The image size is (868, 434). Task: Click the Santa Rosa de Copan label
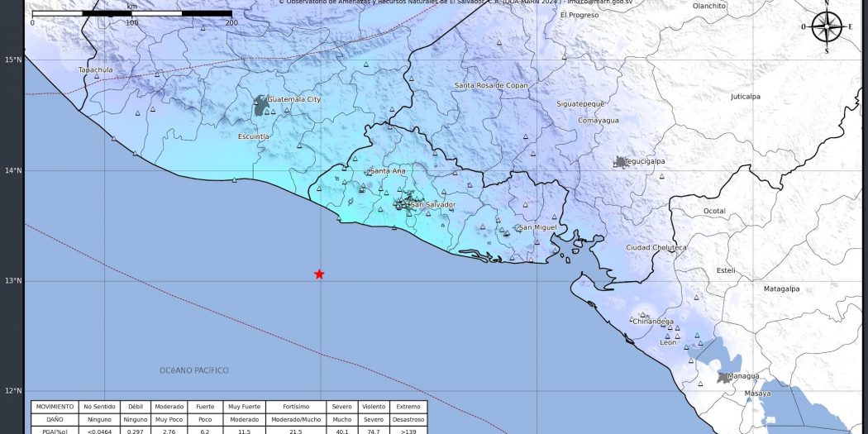[491, 86]
